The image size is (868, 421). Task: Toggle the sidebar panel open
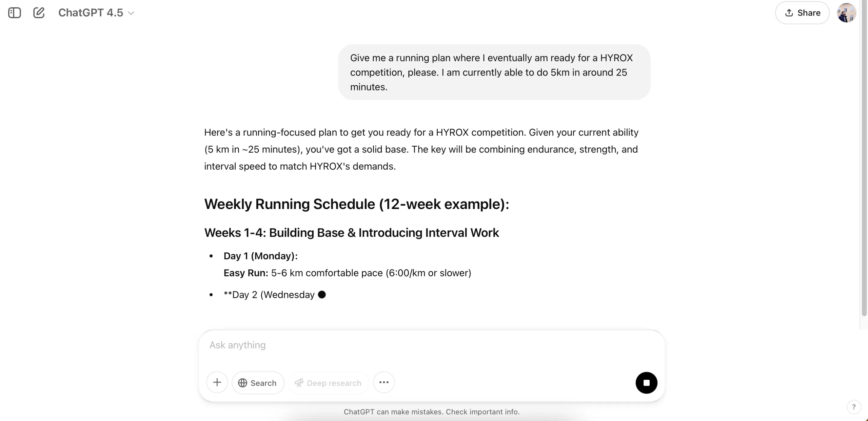coord(14,13)
